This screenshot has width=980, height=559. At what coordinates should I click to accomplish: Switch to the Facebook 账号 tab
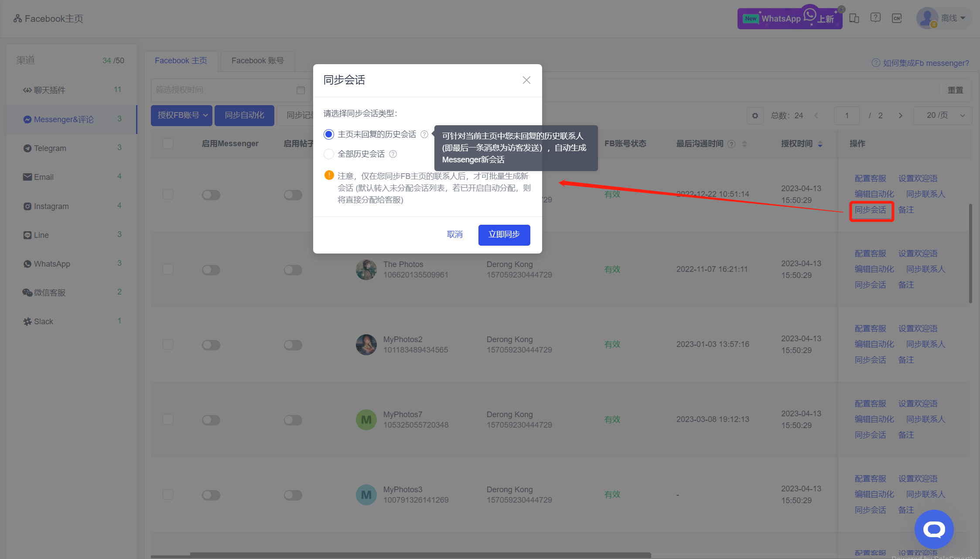(x=257, y=61)
